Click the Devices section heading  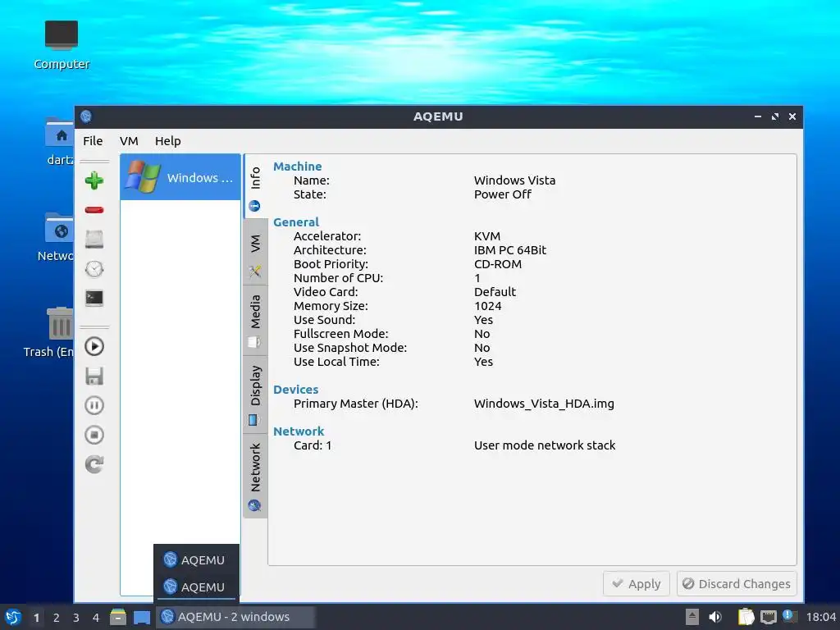coord(295,390)
